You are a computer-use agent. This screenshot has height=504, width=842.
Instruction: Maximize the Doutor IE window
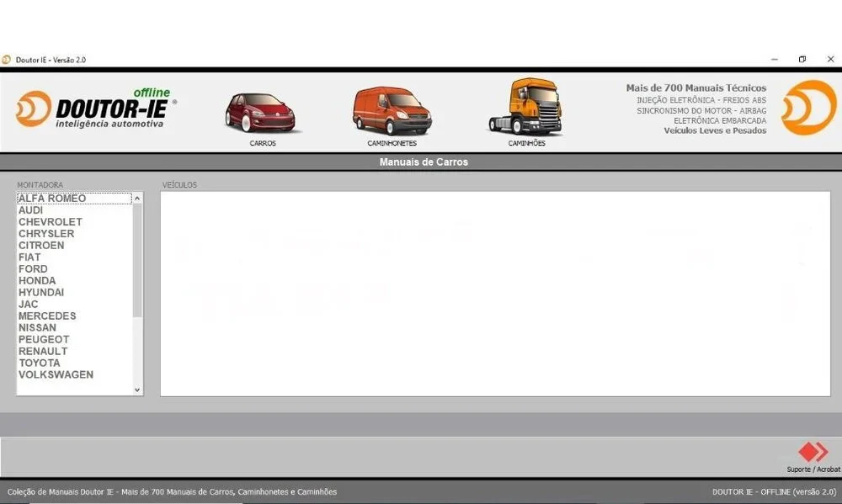[802, 60]
